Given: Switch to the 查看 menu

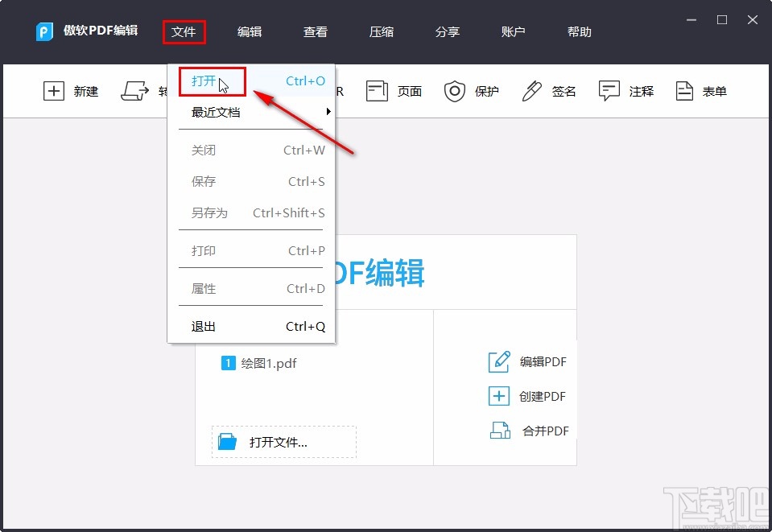Looking at the screenshot, I should tap(315, 31).
